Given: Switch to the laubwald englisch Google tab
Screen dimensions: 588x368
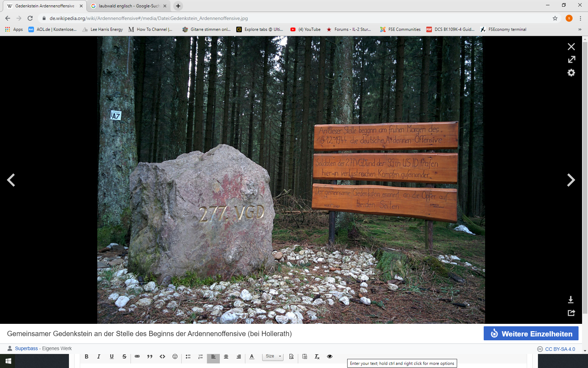Looking at the screenshot, I should (128, 6).
